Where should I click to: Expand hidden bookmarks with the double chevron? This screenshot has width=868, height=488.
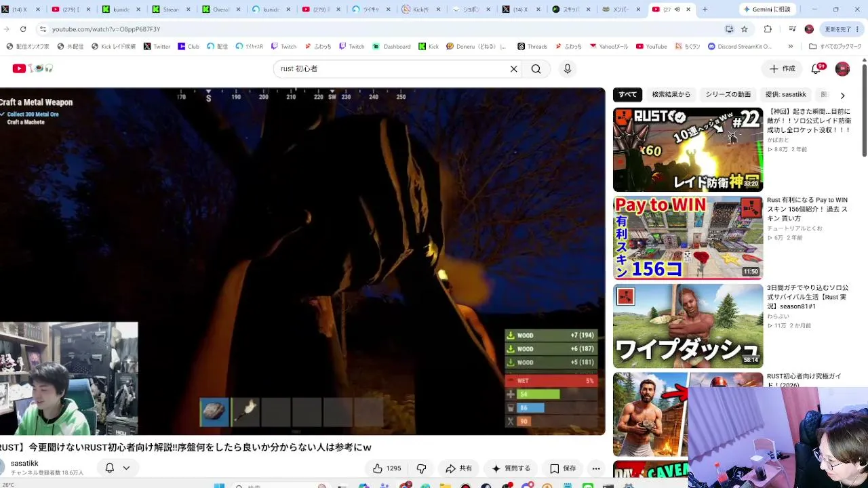(790, 47)
